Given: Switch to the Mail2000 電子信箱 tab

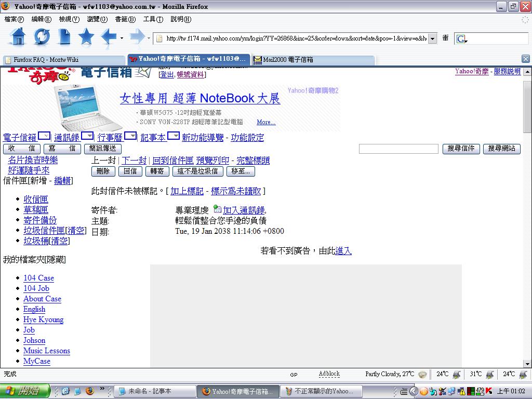Looking at the screenshot, I should pyautogui.click(x=313, y=60).
